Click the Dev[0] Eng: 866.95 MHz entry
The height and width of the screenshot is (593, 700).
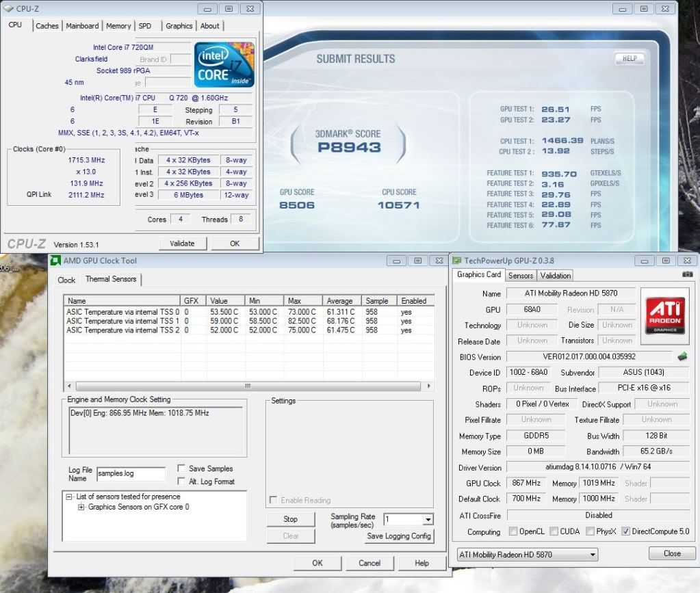point(140,413)
